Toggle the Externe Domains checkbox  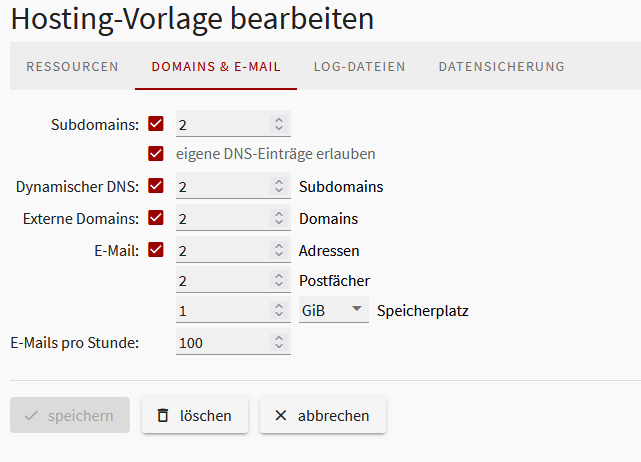pos(156,217)
